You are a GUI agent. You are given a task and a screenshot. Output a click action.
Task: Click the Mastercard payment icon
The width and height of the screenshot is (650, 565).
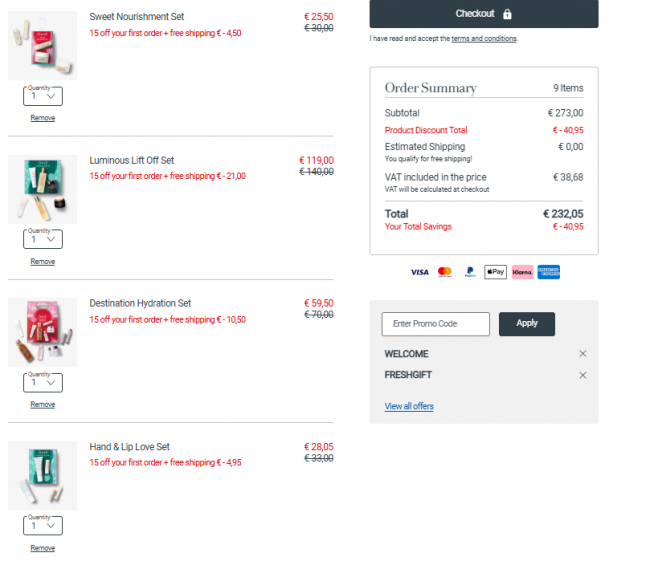point(445,272)
